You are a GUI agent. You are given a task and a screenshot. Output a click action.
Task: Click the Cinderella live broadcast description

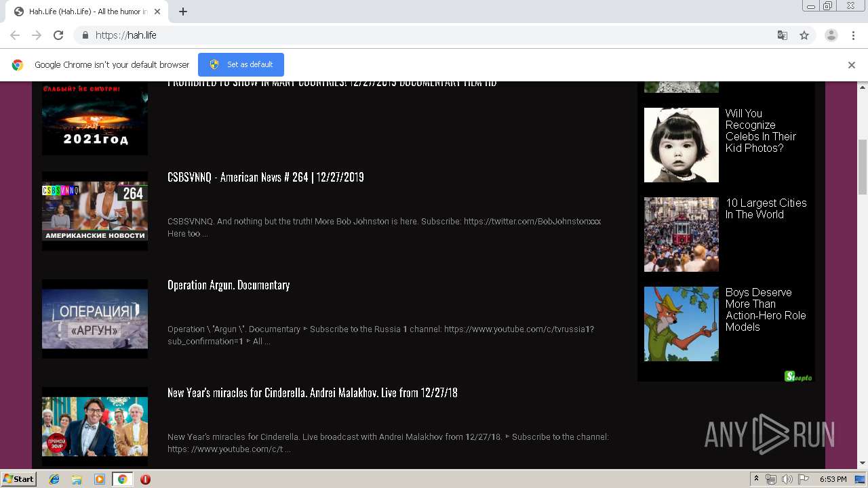pos(388,443)
